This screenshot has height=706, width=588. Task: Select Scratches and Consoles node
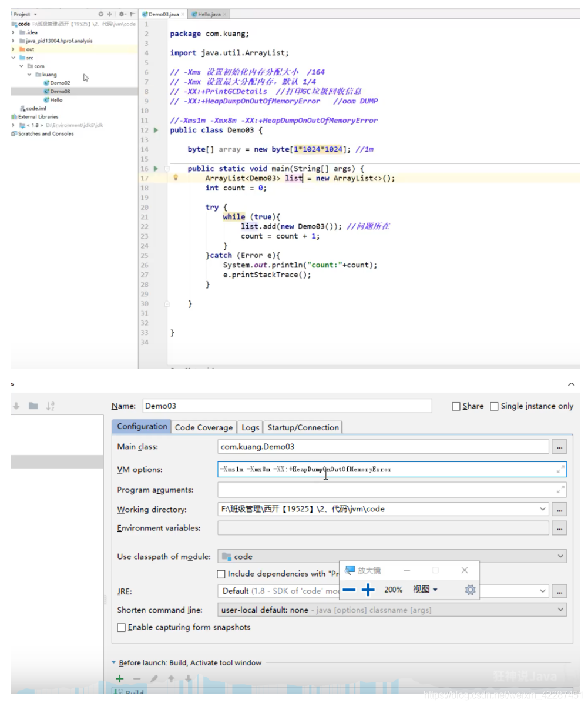[x=42, y=134]
